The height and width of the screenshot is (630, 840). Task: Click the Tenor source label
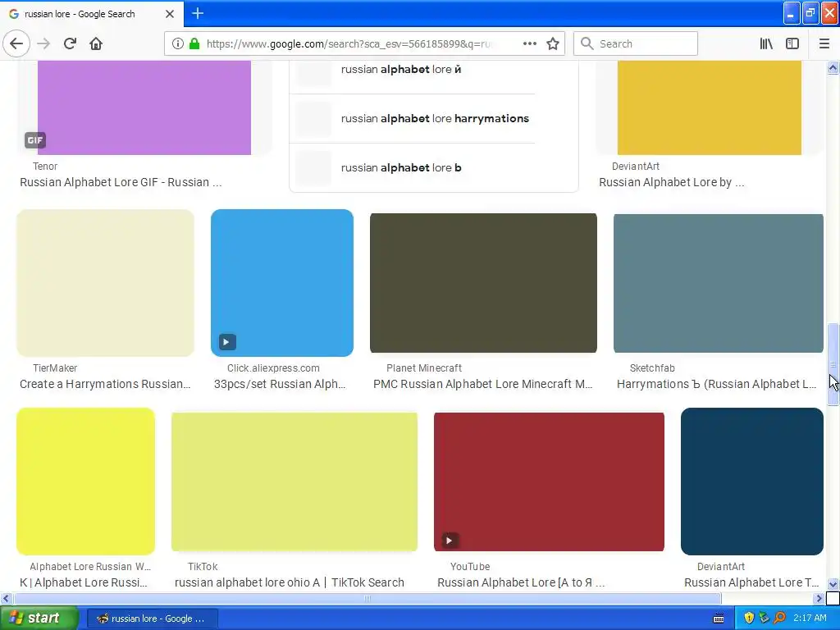coord(45,166)
